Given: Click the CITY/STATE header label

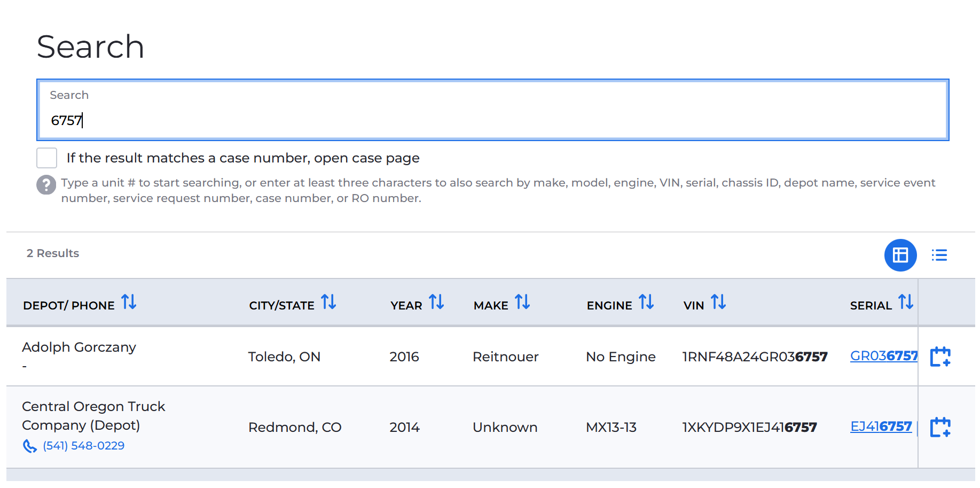Looking at the screenshot, I should click(x=281, y=306).
